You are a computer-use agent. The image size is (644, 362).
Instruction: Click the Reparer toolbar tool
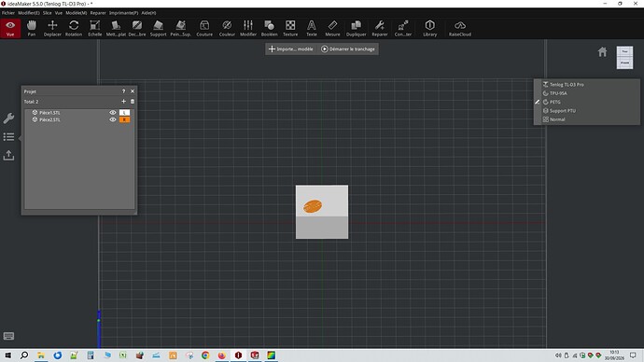click(380, 28)
